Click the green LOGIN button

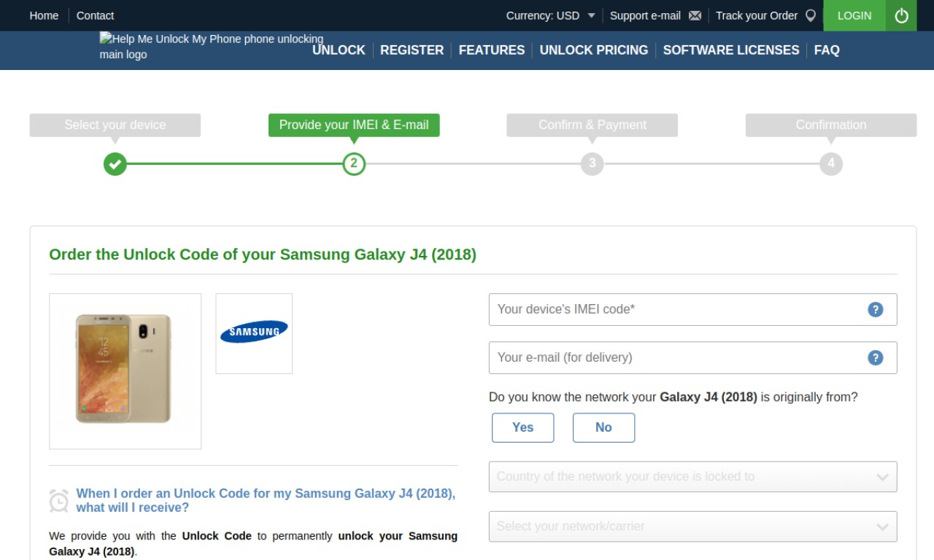(854, 15)
